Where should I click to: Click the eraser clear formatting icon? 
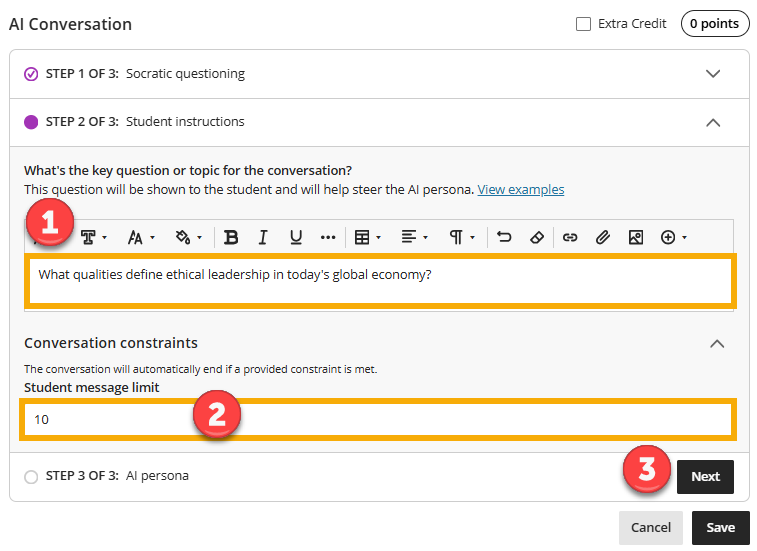(x=536, y=237)
